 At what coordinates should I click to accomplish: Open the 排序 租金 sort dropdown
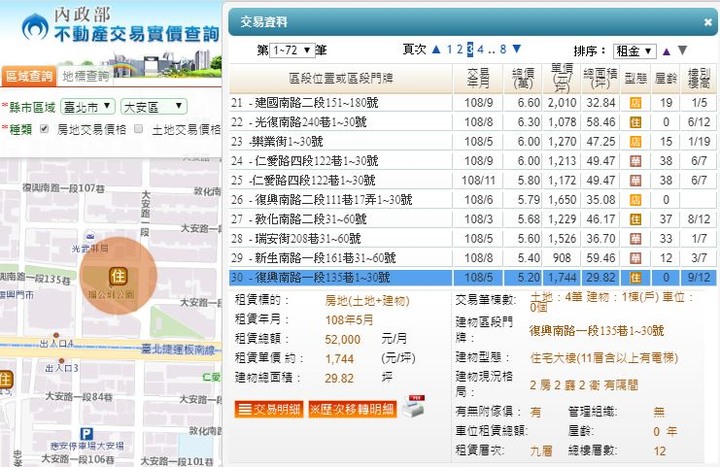pyautogui.click(x=634, y=51)
